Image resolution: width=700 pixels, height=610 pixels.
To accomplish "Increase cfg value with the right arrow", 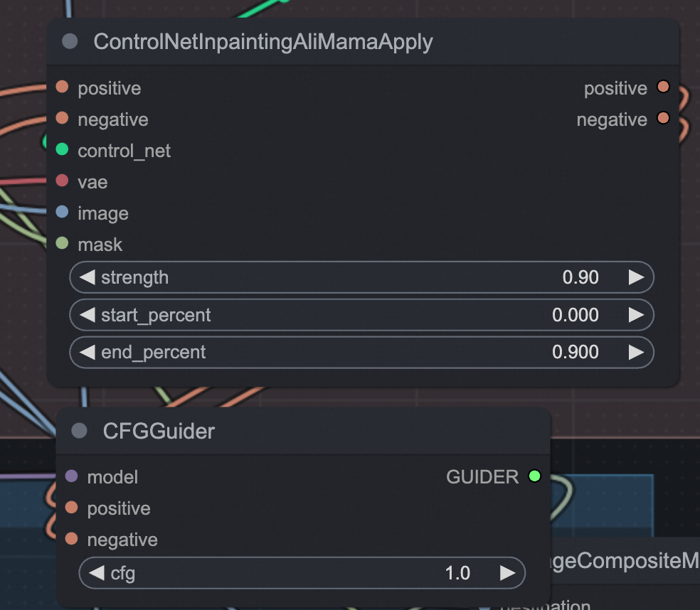I will click(x=507, y=573).
